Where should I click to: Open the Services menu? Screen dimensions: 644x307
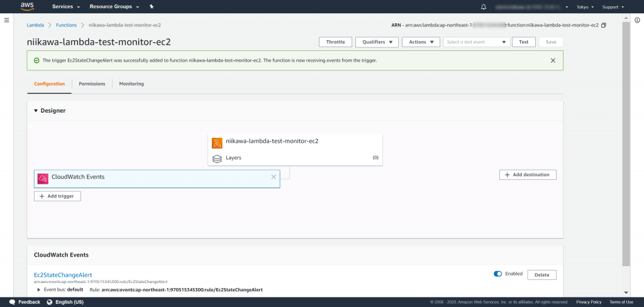pos(66,6)
